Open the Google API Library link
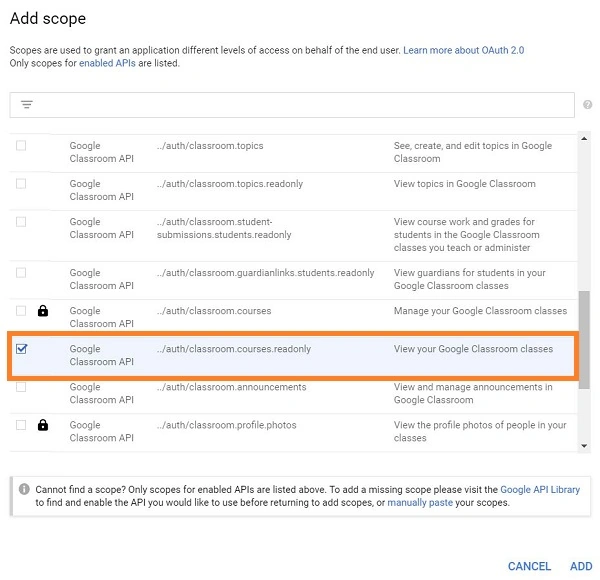 coord(540,489)
